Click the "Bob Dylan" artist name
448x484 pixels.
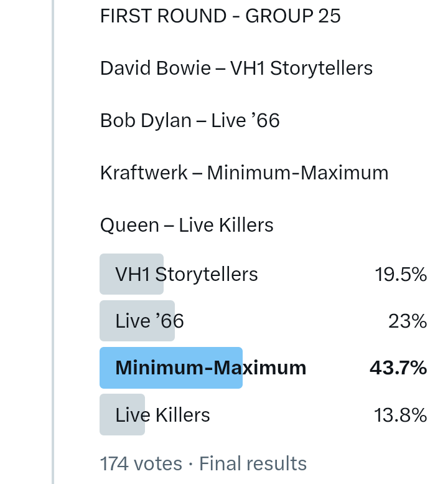pos(146,120)
